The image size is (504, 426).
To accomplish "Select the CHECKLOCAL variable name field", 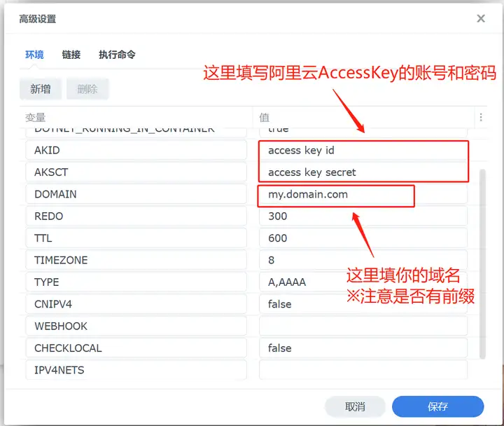I will tap(136, 348).
